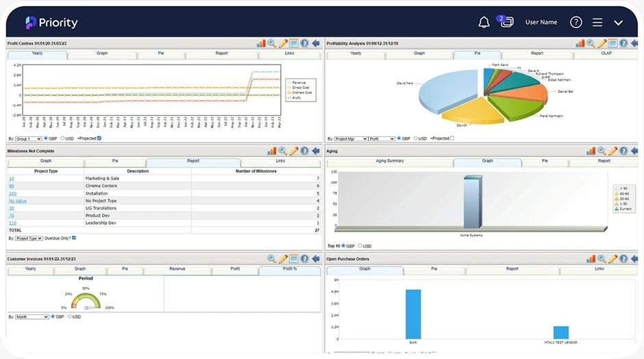The width and height of the screenshot is (644, 359).
Task: Select GBP radio in Aging panel
Action: coord(343,246)
